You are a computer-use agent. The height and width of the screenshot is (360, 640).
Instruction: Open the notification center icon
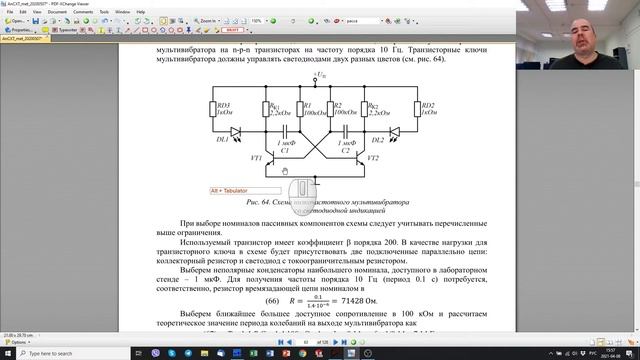click(x=629, y=353)
